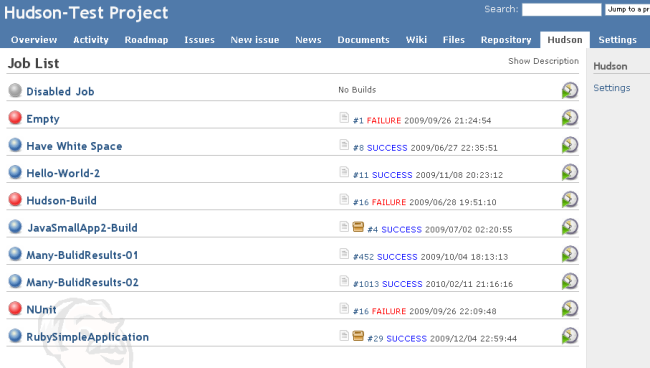
Task: Start build icon for JavaSmallApp2-Build
Action: [570, 227]
